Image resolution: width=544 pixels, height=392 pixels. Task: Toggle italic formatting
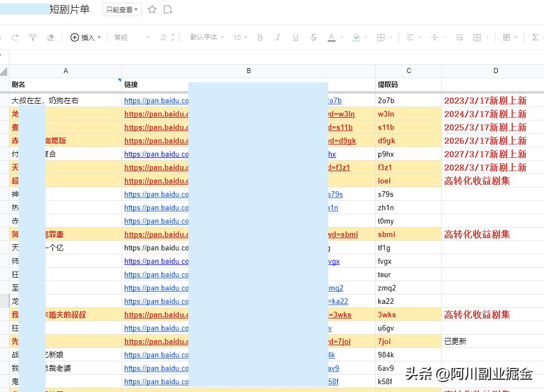click(x=277, y=37)
